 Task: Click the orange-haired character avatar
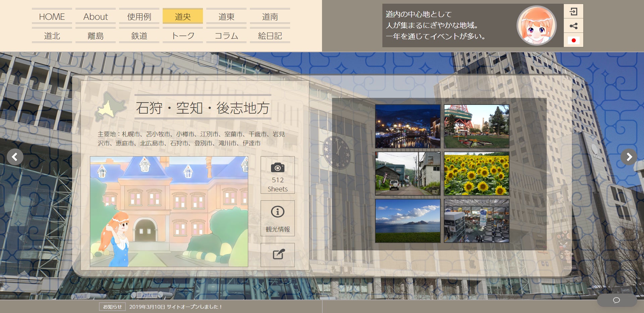tap(536, 26)
